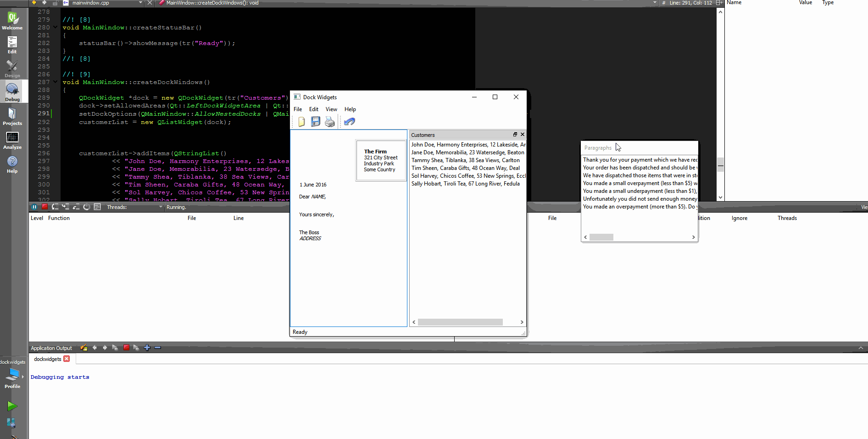Collapse the createStatusBar function fold marker
Viewport: 868px width, 439px height.
coord(55,27)
